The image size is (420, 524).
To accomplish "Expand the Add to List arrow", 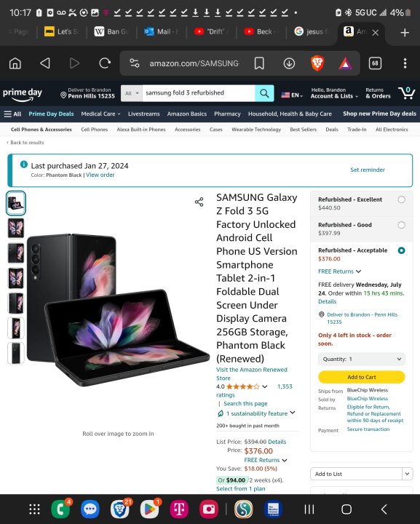I will tap(407, 474).
